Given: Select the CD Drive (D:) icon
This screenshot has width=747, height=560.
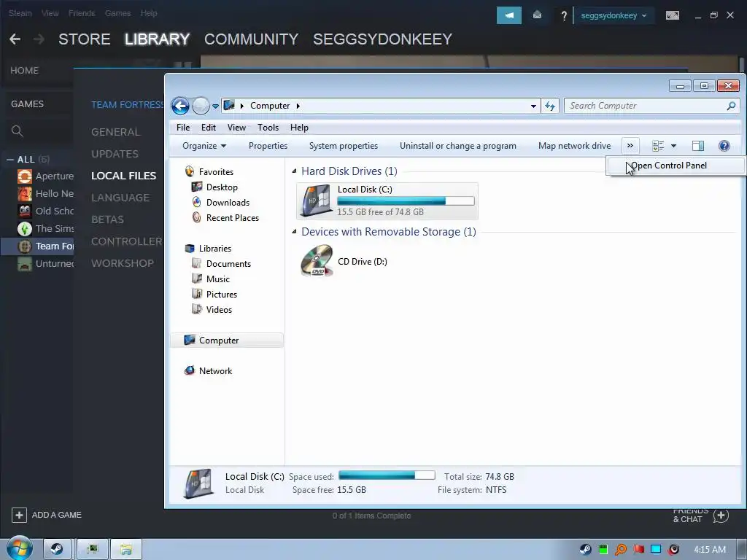Looking at the screenshot, I should (x=317, y=260).
